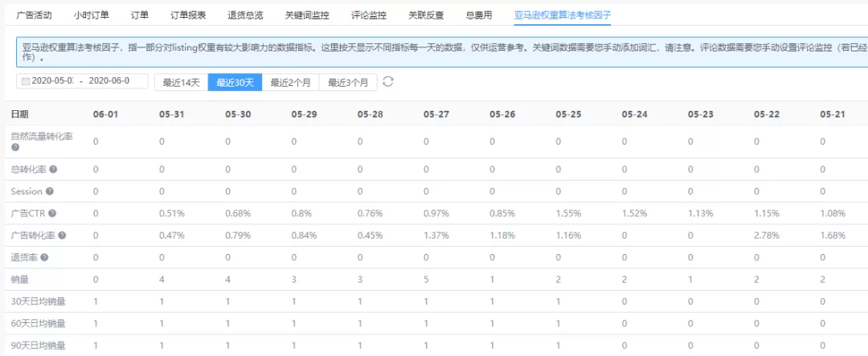
Task: Open help icon beside 广告转化率
Action: (x=62, y=235)
